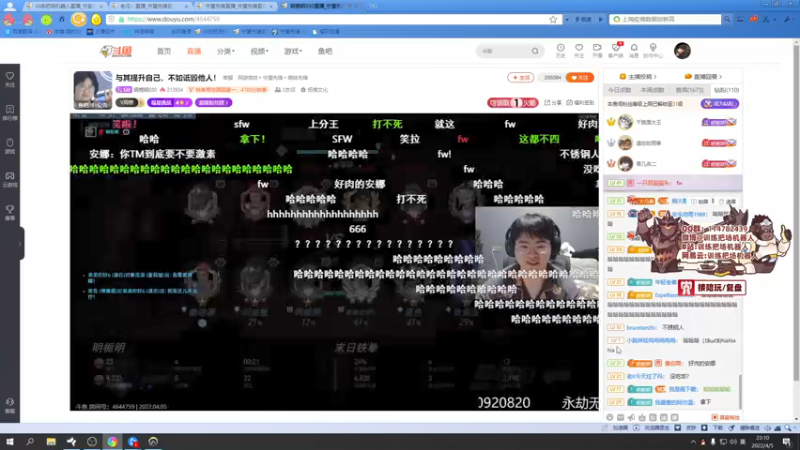Click the browser address bar URL
Screen dimensions: 800x450
pyautogui.click(x=173, y=19)
